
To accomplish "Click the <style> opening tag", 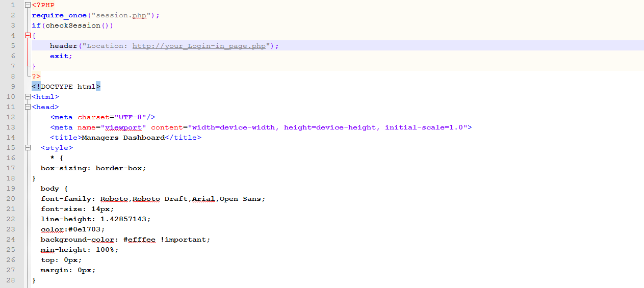I will (x=57, y=148).
